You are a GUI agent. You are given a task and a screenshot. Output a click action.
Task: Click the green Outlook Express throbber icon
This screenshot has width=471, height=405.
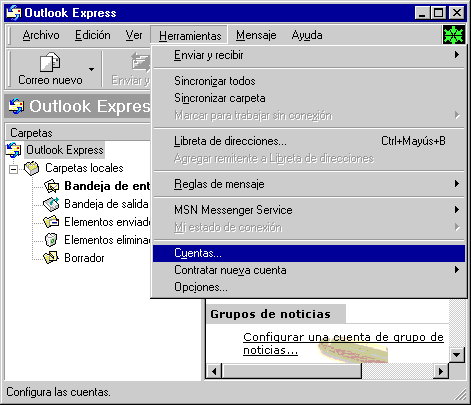pos(453,35)
